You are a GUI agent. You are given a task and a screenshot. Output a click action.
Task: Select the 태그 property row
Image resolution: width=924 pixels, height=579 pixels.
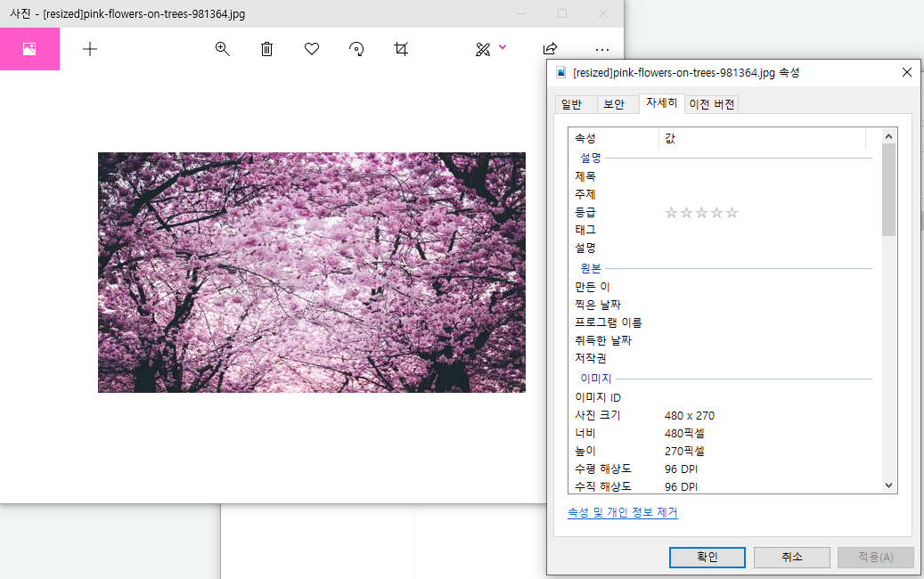coord(724,230)
